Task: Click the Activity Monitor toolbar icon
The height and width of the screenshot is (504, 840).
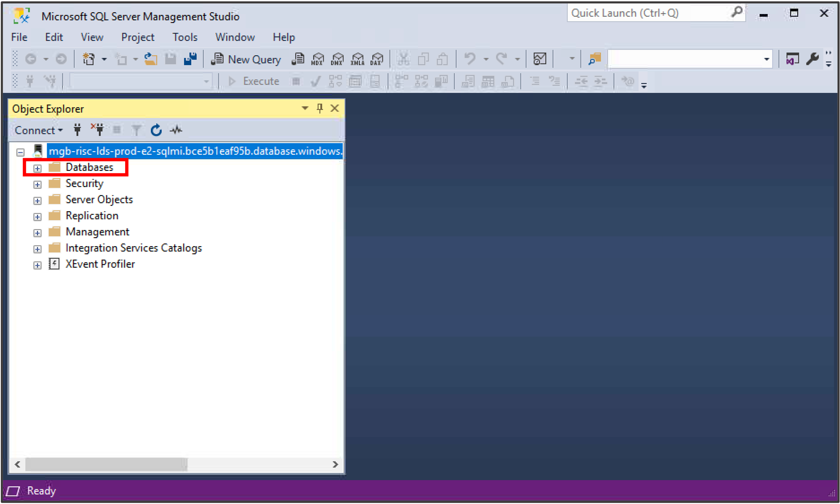Action: pos(539,59)
